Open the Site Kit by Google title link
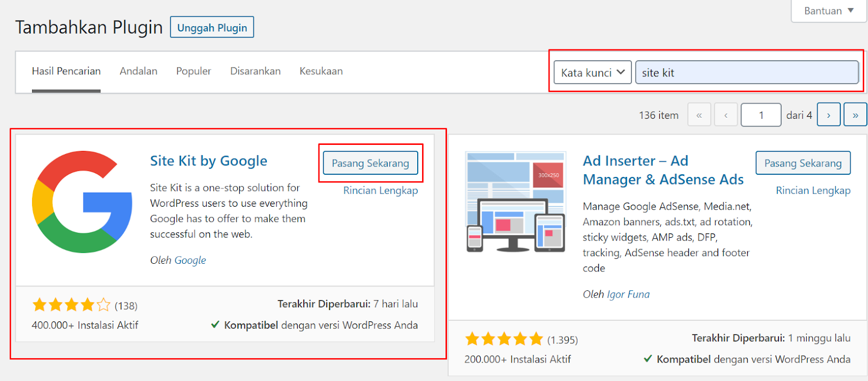The width and height of the screenshot is (868, 381). 208,161
